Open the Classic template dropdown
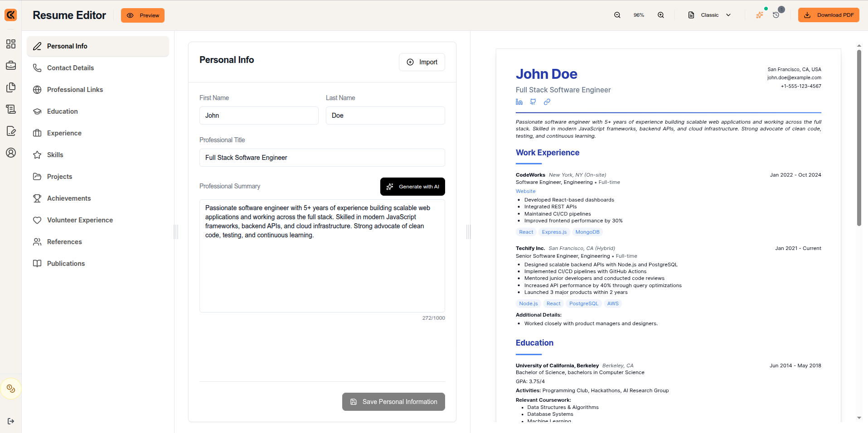The height and width of the screenshot is (433, 868). pos(709,15)
